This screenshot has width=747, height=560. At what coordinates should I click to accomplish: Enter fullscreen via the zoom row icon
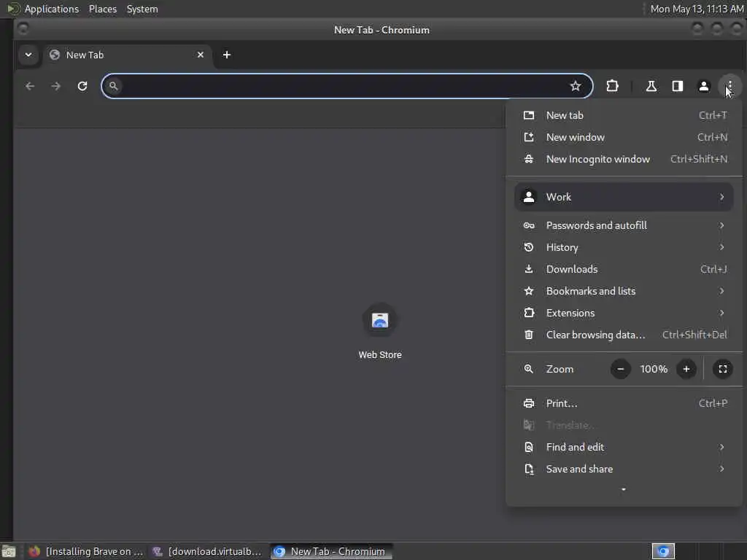[723, 369]
